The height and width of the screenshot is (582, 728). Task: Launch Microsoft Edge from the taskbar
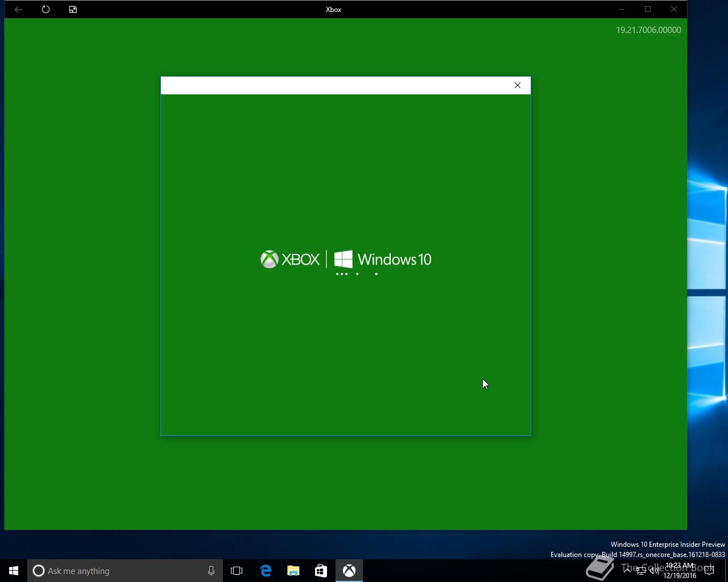266,571
